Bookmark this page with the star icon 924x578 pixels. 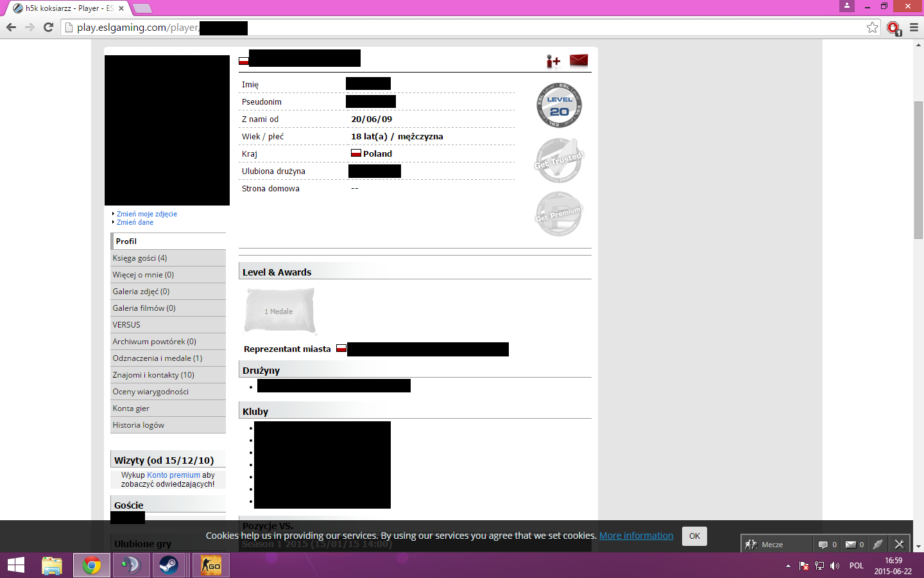pyautogui.click(x=872, y=27)
